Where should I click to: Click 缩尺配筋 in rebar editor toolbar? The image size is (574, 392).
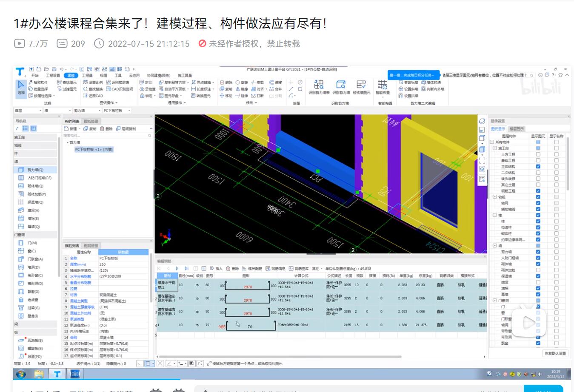coord(252,269)
